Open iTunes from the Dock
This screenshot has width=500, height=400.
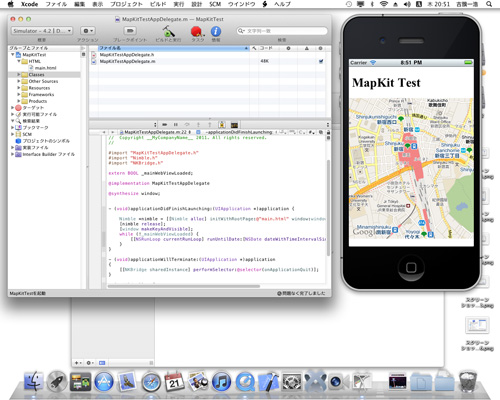(222, 382)
